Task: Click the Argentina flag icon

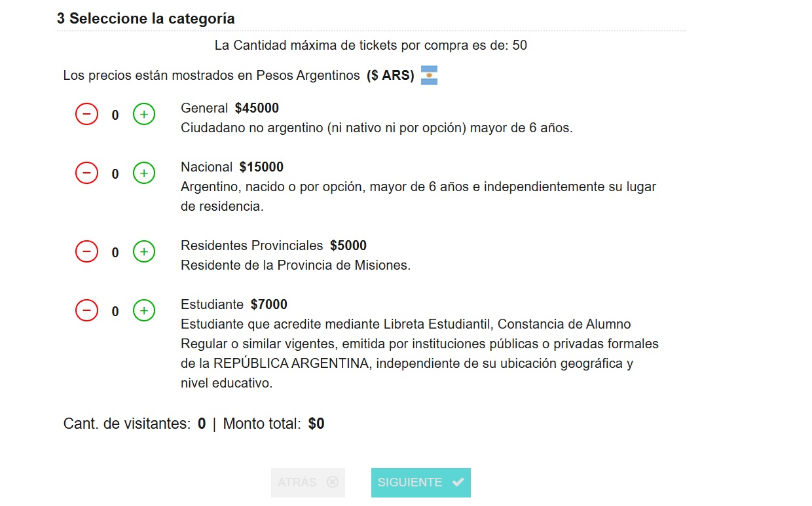Action: pyautogui.click(x=429, y=75)
